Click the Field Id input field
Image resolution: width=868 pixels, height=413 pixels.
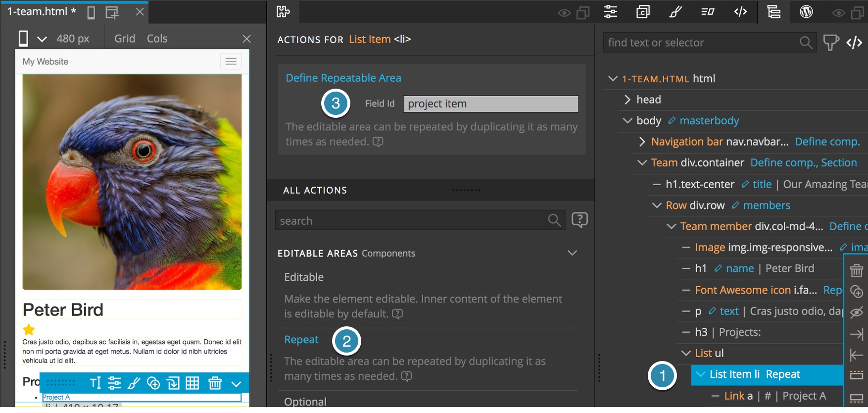click(491, 104)
